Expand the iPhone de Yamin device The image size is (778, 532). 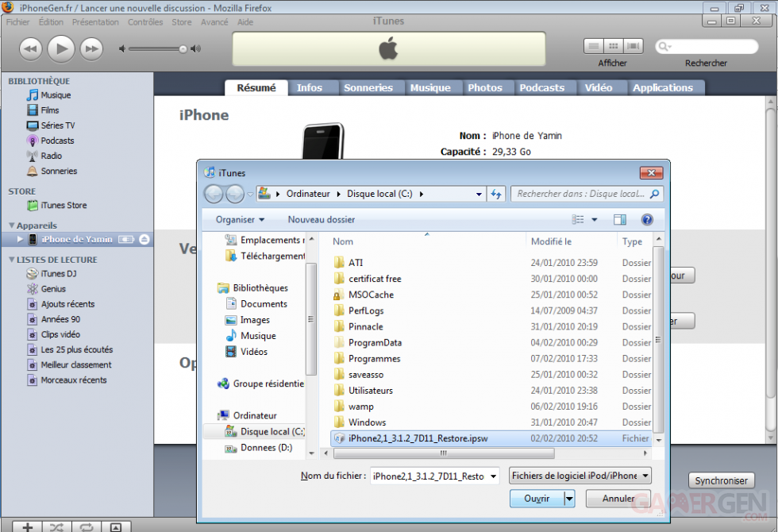tap(20, 239)
